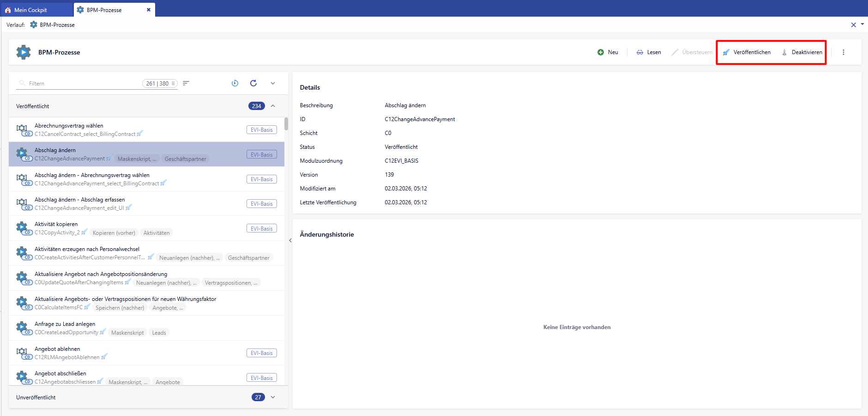Open the three-dot more options menu

point(843,52)
